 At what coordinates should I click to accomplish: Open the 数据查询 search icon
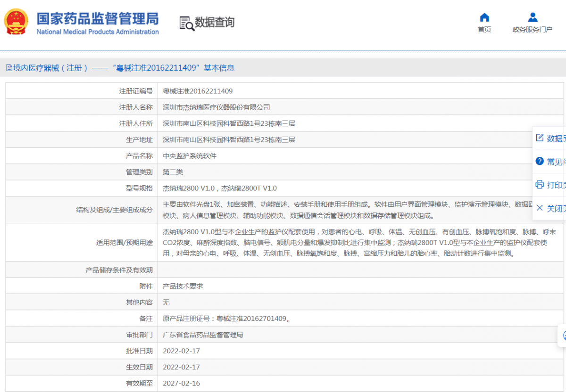[x=187, y=23]
